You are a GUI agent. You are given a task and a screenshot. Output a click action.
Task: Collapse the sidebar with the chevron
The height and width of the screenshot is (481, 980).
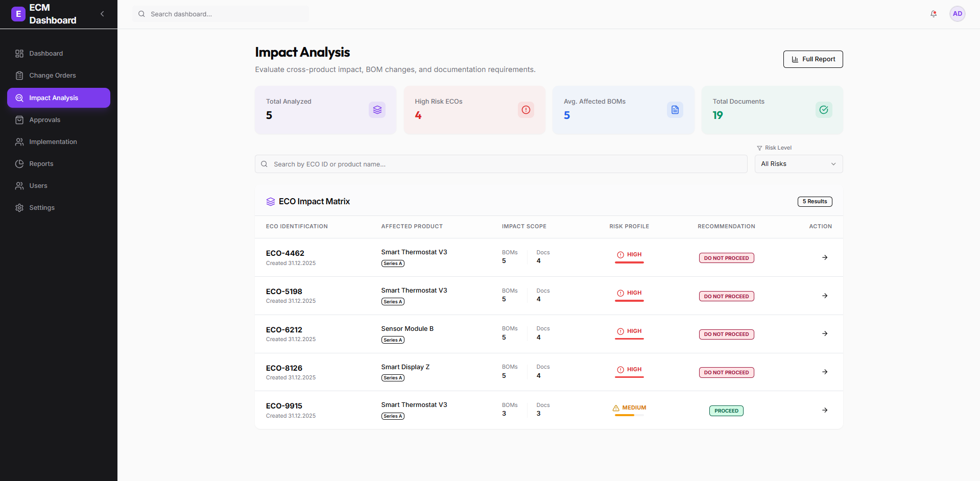[102, 14]
